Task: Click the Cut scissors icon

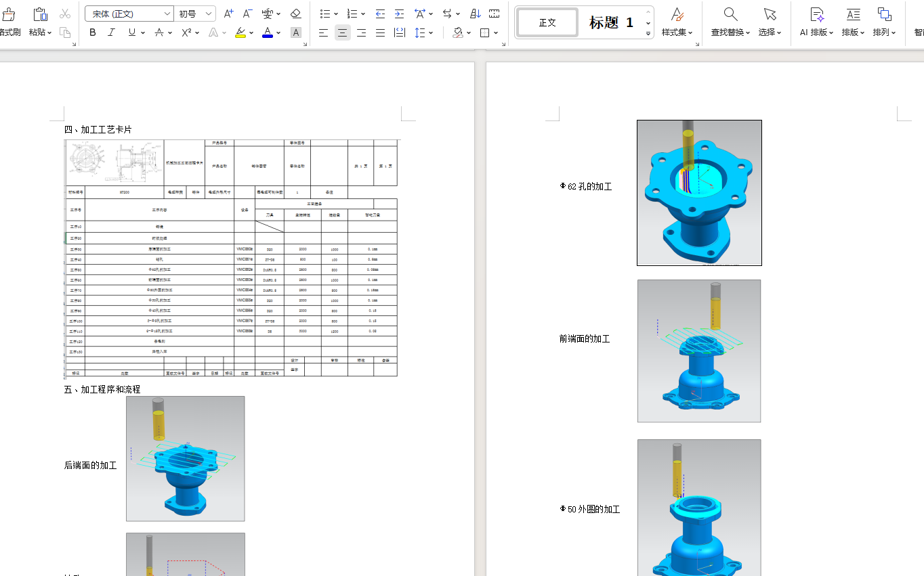Action: [x=65, y=14]
